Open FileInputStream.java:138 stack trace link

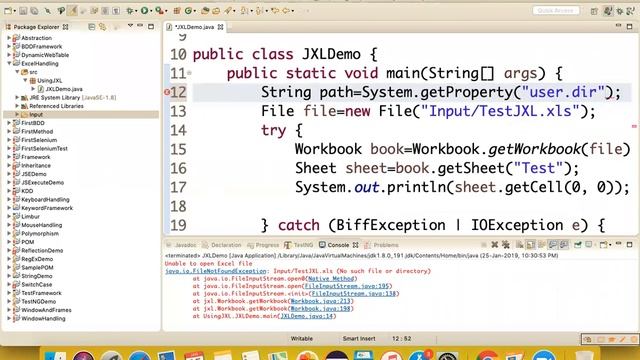pos(353,293)
